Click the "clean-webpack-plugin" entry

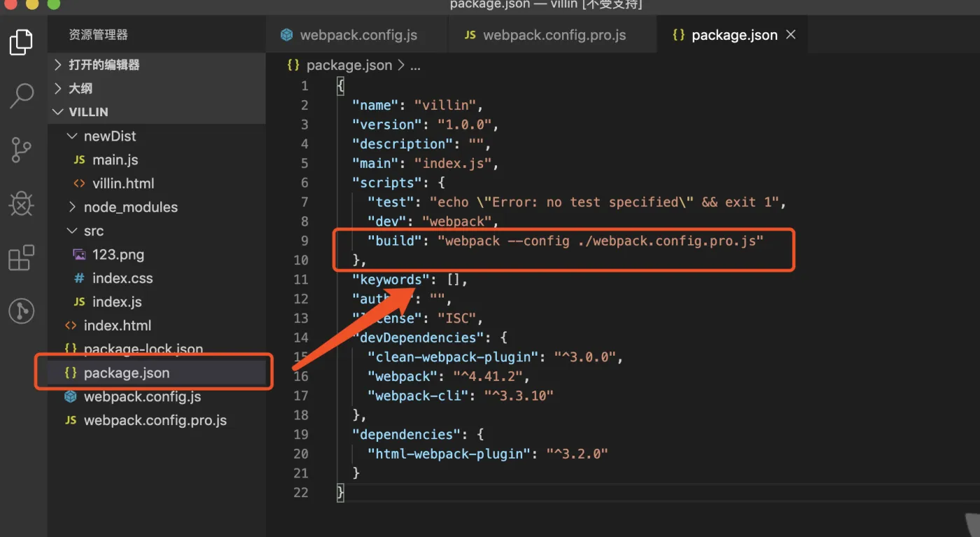point(453,357)
